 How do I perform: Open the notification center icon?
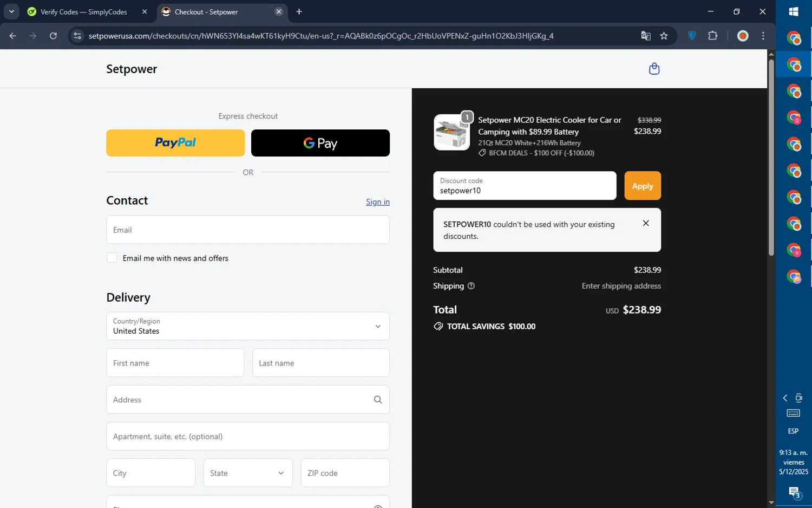click(794, 492)
